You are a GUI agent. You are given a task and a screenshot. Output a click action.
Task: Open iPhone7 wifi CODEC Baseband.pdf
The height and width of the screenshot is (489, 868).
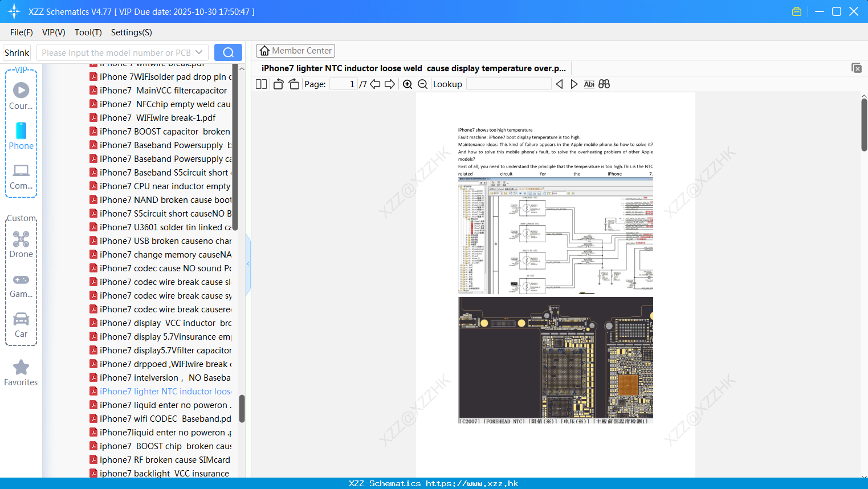point(160,419)
